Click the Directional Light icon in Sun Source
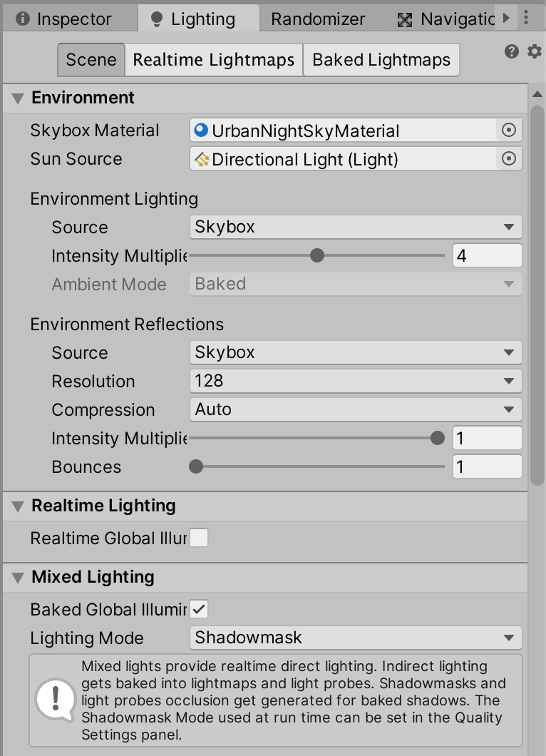This screenshot has height=756, width=546. pyautogui.click(x=201, y=159)
